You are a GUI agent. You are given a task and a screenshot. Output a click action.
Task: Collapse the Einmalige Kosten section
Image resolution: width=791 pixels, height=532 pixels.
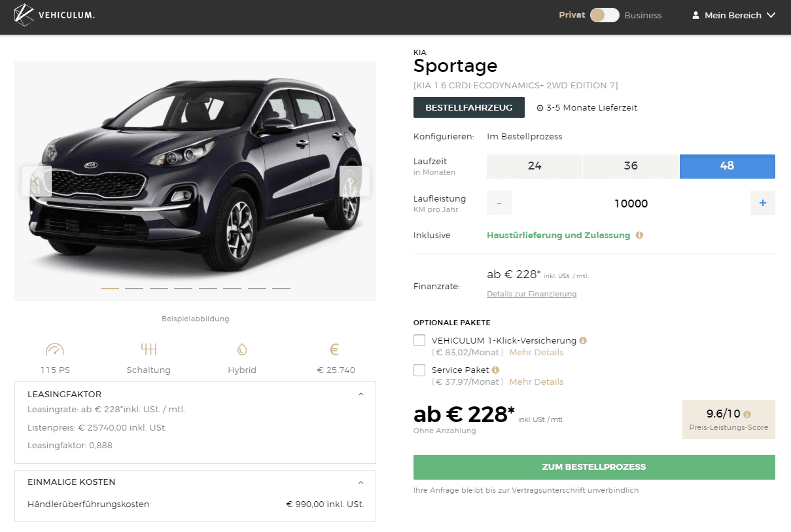click(361, 482)
